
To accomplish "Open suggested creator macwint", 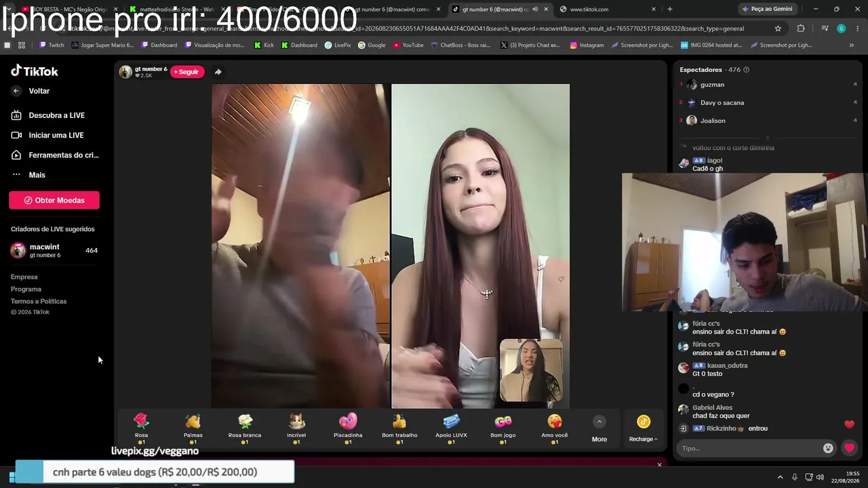I will click(x=54, y=250).
